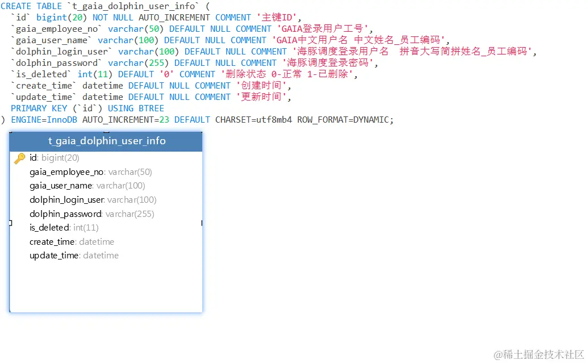This screenshot has width=588, height=364.
Task: Select the dolphin_password field in diagram
Action: point(92,214)
